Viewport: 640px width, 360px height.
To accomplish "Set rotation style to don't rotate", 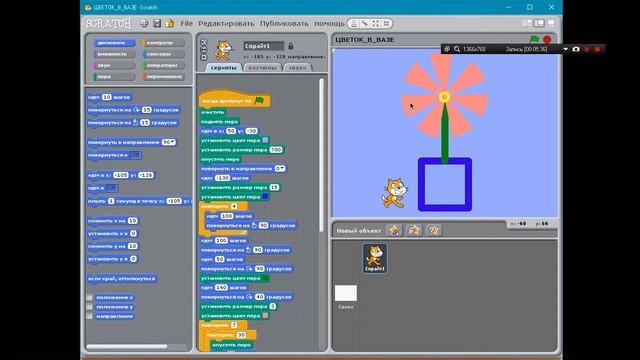I will click(204, 57).
